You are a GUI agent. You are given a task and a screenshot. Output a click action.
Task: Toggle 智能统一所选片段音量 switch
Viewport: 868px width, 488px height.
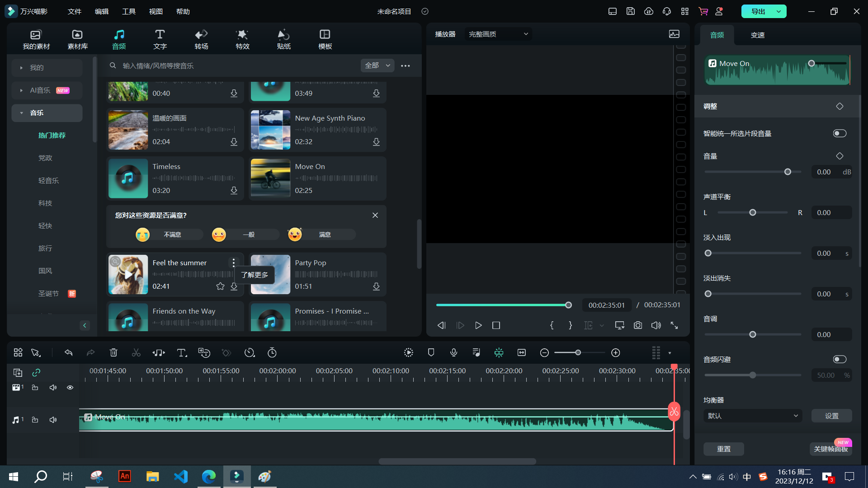click(x=840, y=133)
